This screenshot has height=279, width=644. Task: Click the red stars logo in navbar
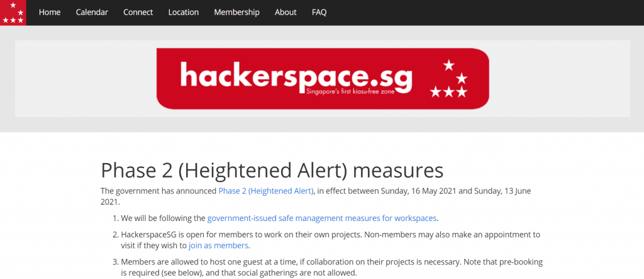coord(13,13)
